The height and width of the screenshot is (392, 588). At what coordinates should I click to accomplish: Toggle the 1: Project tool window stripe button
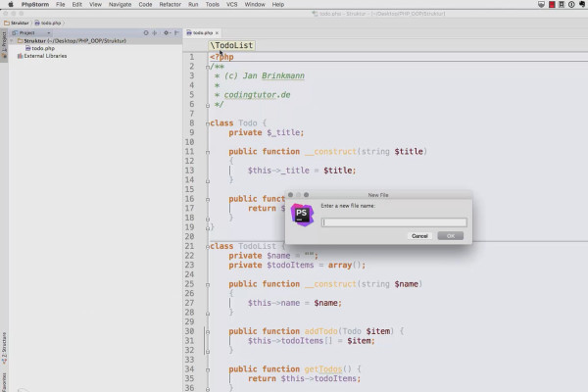pos(4,46)
